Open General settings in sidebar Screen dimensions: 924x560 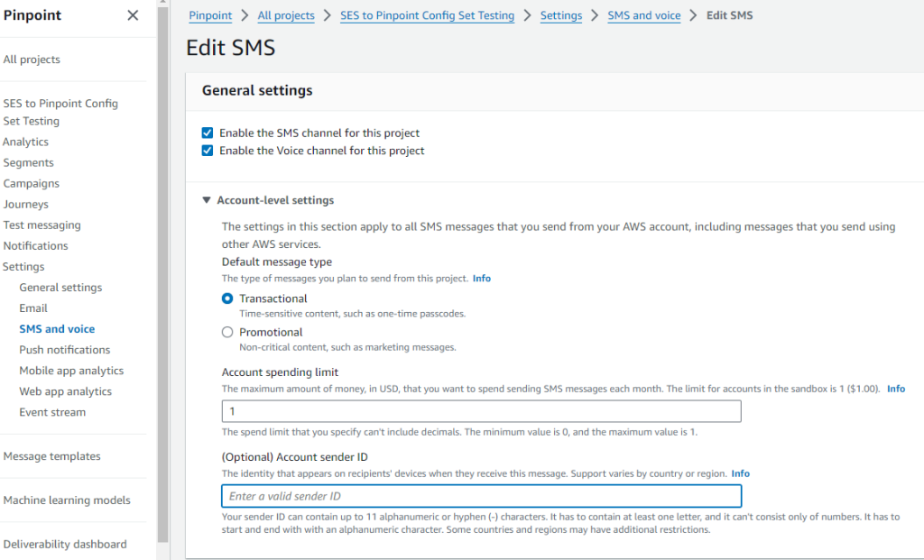pos(60,288)
